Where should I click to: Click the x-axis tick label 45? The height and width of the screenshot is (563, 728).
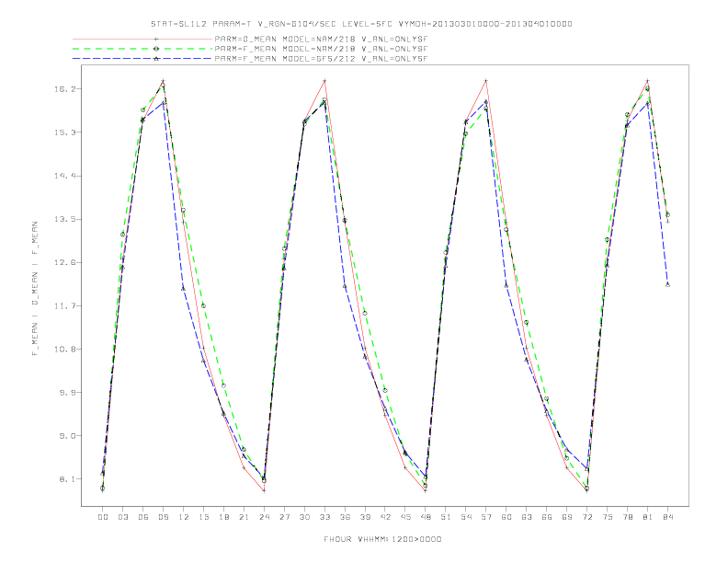405,517
